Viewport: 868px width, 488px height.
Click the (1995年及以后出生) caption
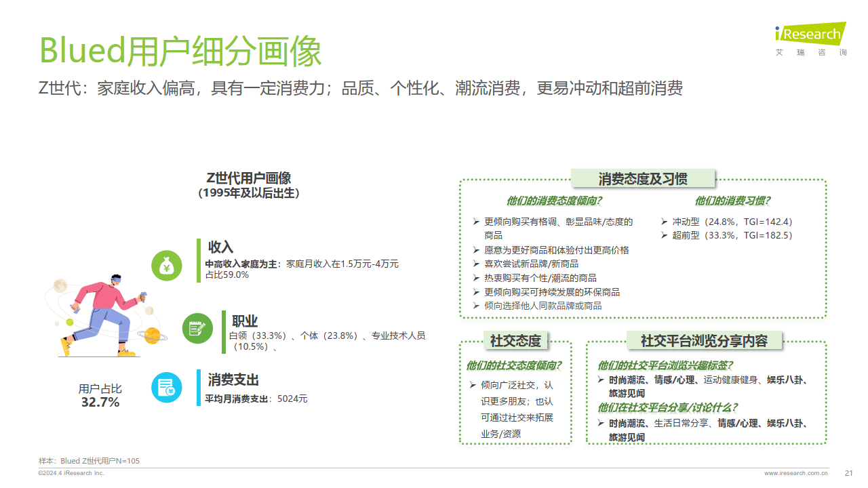249,193
